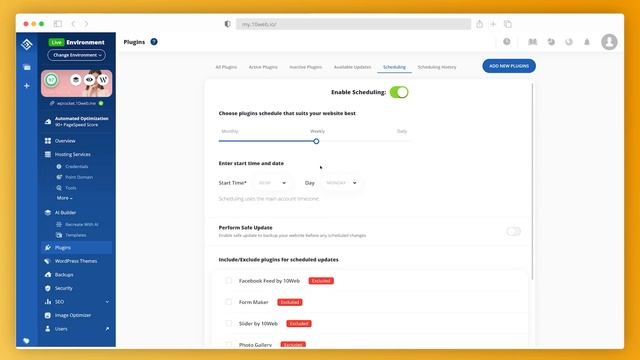Click the restore history icon in header
The height and width of the screenshot is (360, 640).
coord(551,42)
